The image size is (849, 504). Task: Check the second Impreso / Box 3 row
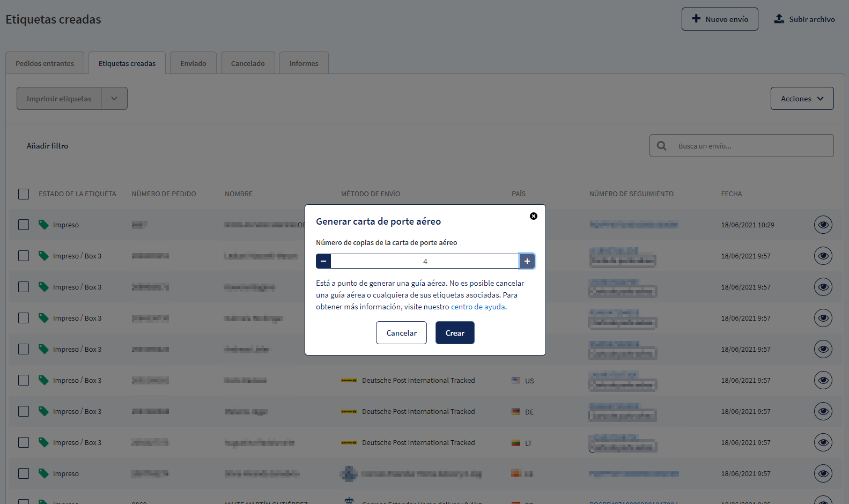(24, 287)
